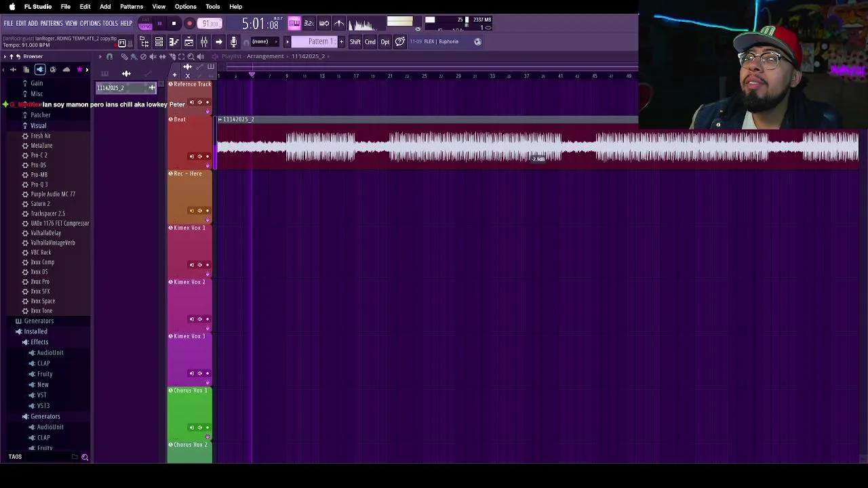The height and width of the screenshot is (488, 868).
Task: Click the plus button beside Pattern 1
Action: coord(341,42)
